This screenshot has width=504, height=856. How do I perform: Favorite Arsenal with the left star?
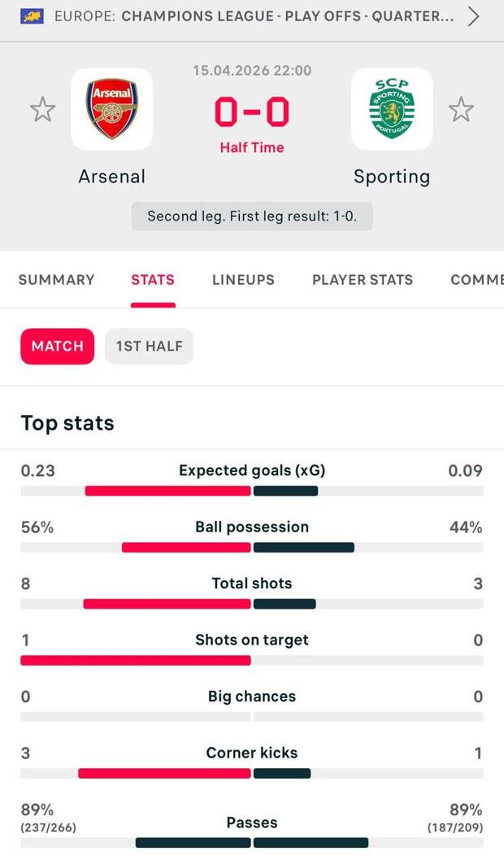tap(42, 109)
